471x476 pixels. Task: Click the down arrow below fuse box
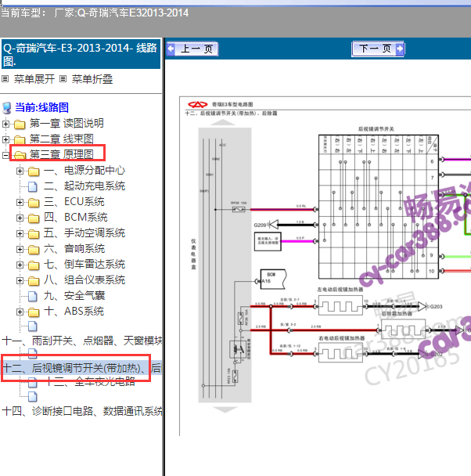pyautogui.click(x=225, y=409)
